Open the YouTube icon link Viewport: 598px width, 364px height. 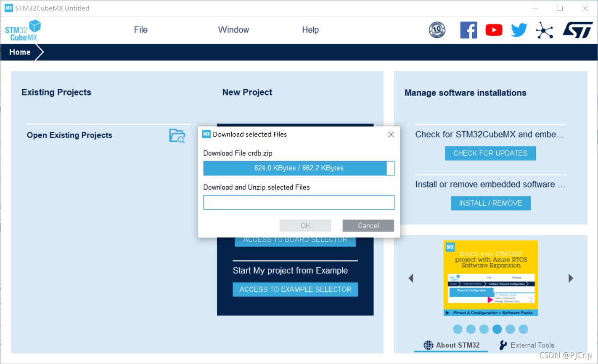[x=494, y=30]
